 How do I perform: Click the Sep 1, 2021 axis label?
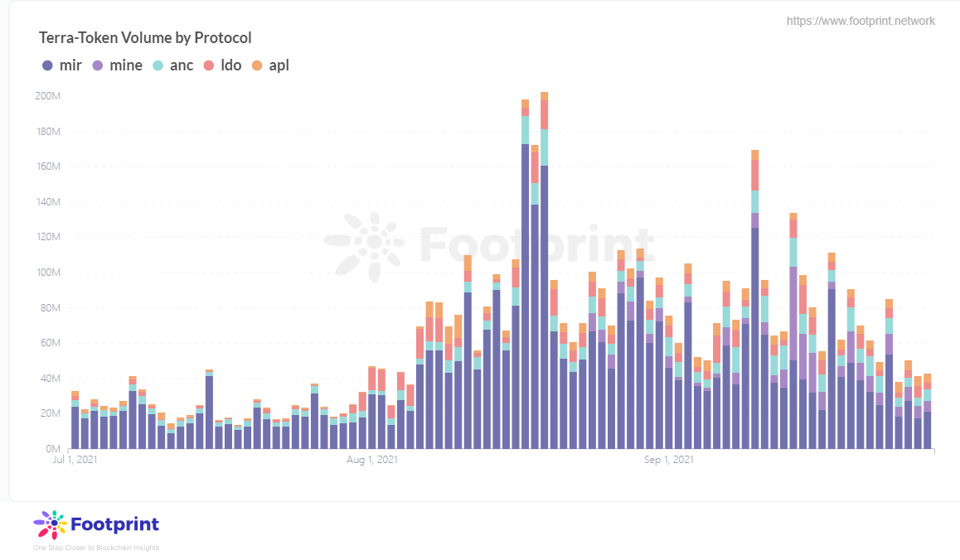tap(668, 459)
